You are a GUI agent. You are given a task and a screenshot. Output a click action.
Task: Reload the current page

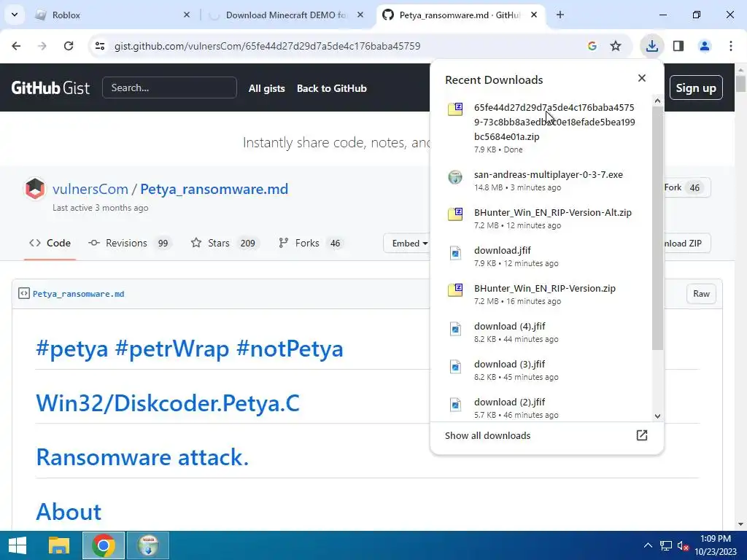coord(69,46)
